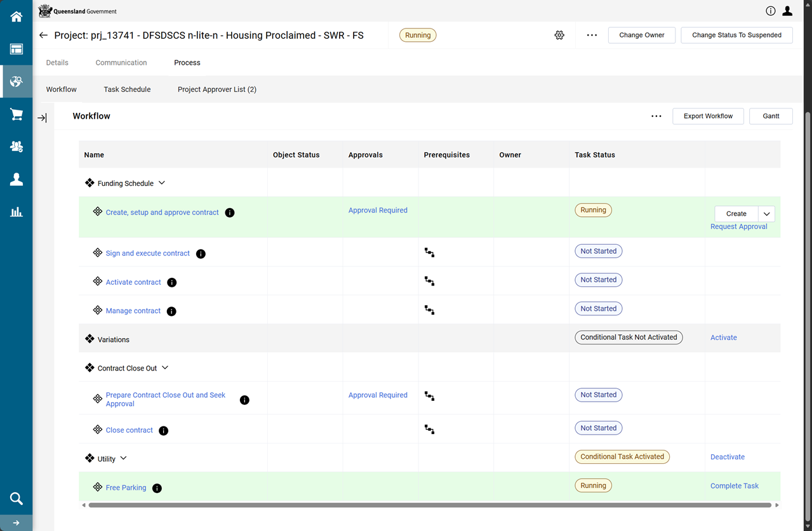Open the home icon in sidebar
812x531 pixels.
[x=17, y=17]
